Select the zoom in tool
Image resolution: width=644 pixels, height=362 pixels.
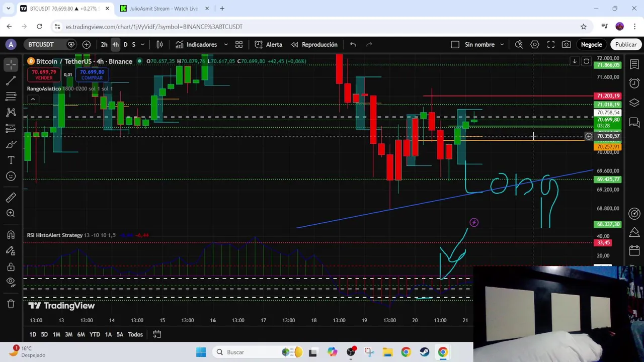point(11,213)
